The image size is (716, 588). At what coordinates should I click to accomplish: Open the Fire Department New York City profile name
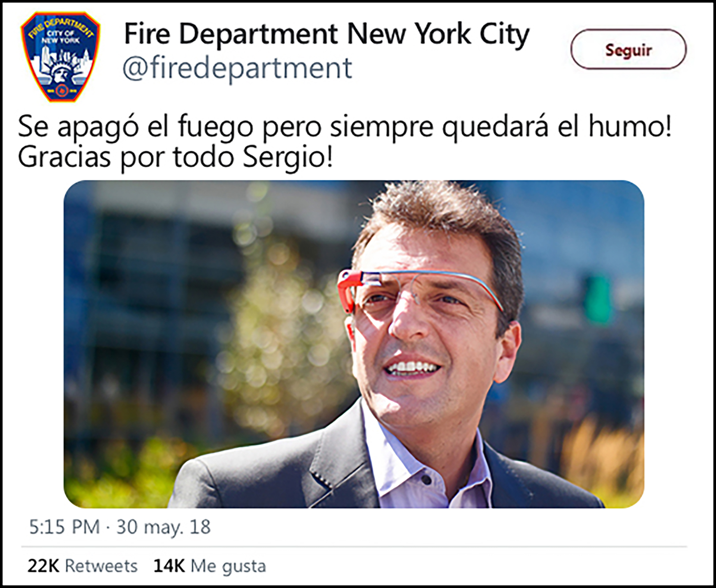pos(326,34)
